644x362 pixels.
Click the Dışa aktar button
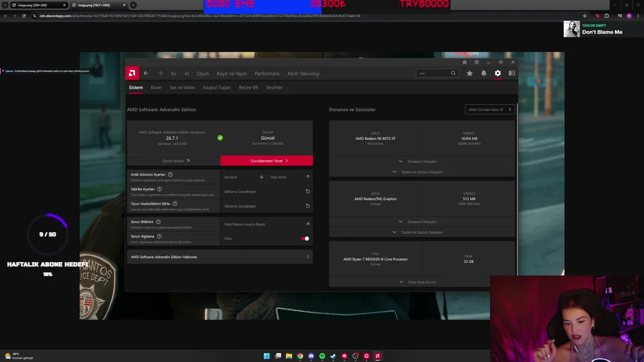pyautogui.click(x=290, y=177)
